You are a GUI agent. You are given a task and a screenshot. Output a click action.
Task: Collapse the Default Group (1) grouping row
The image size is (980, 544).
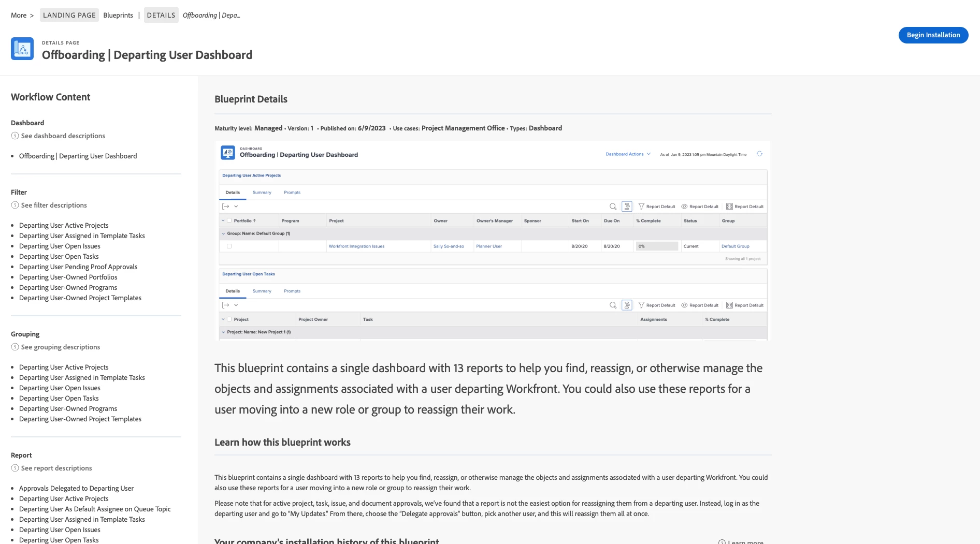(x=224, y=233)
